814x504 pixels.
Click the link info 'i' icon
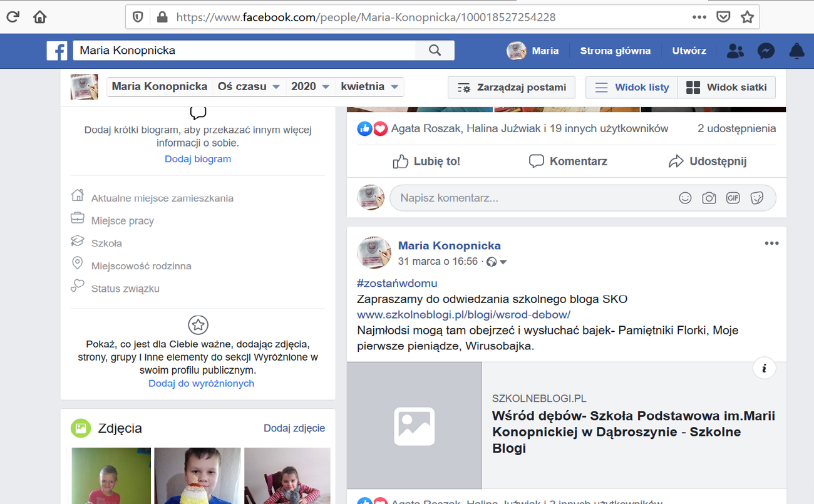coord(764,368)
